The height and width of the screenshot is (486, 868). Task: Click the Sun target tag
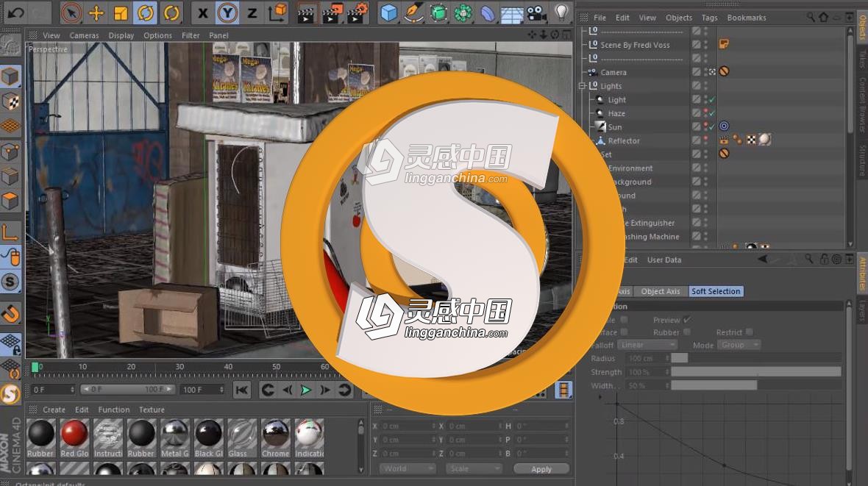click(724, 126)
